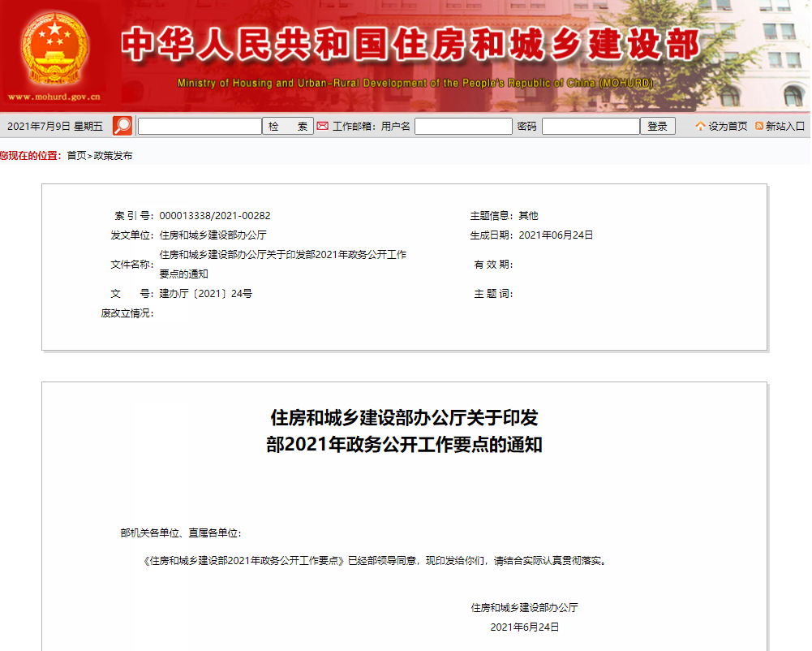Image resolution: width=812 pixels, height=651 pixels.
Task: Click the Chinese ministry name banner title
Action: point(410,45)
